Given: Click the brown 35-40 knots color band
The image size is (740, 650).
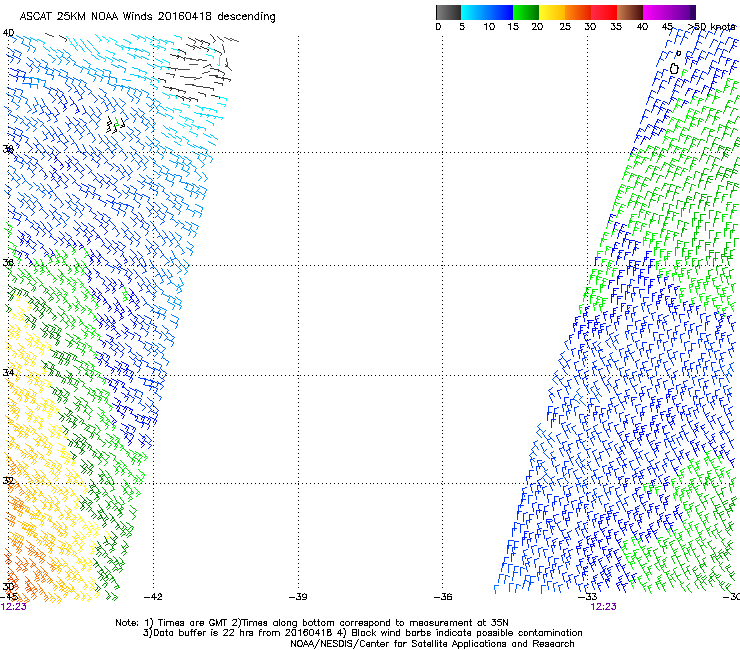Looking at the screenshot, I should pyautogui.click(x=630, y=12).
